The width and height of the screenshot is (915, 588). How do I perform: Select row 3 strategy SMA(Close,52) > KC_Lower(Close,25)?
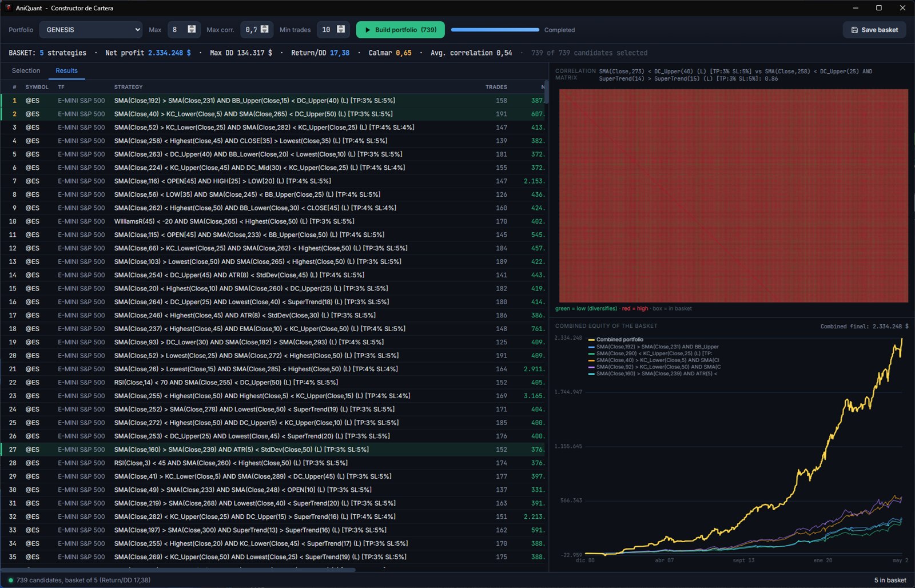coord(273,127)
